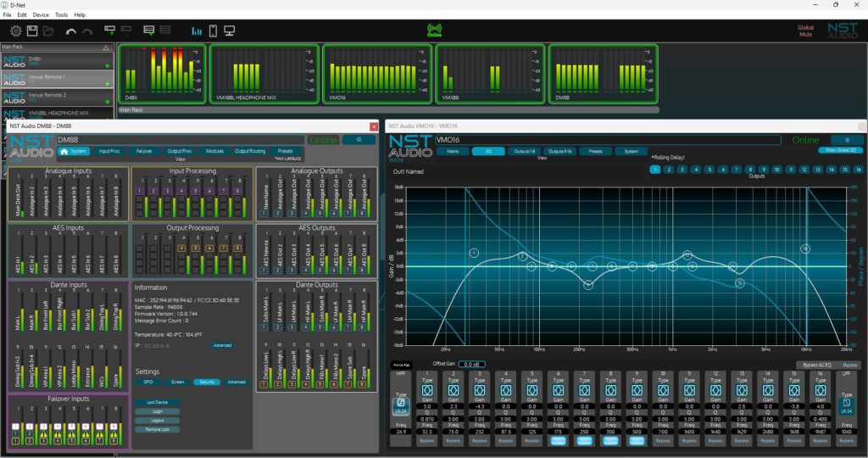This screenshot has height=458, width=868.
Task: Click the open folder icon
Action: click(x=48, y=31)
